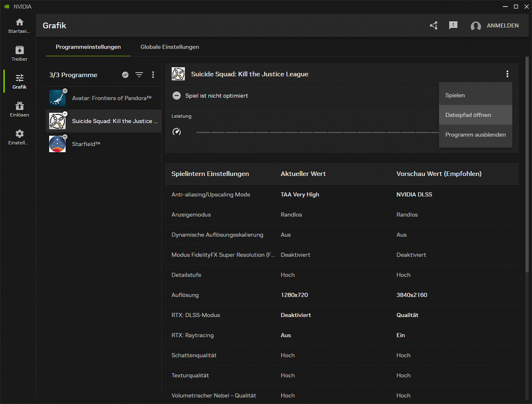Click 'Modus FidelityFX Super Resolution' label
532x404 pixels.
point(223,255)
